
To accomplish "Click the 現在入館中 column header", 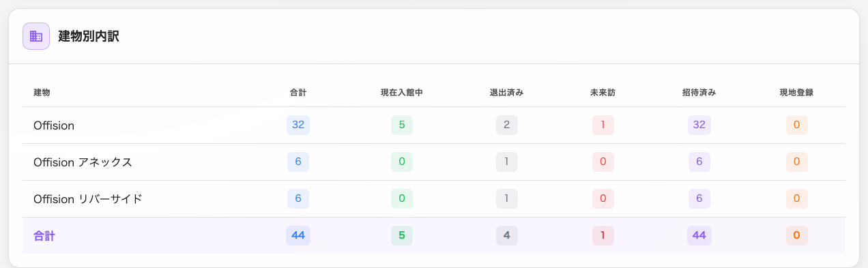I will click(x=402, y=92).
